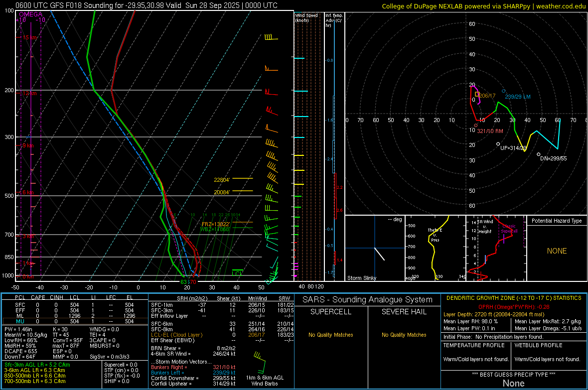Select the 'ML' parcel row
This screenshot has width=588, height=390.
(x=75, y=316)
